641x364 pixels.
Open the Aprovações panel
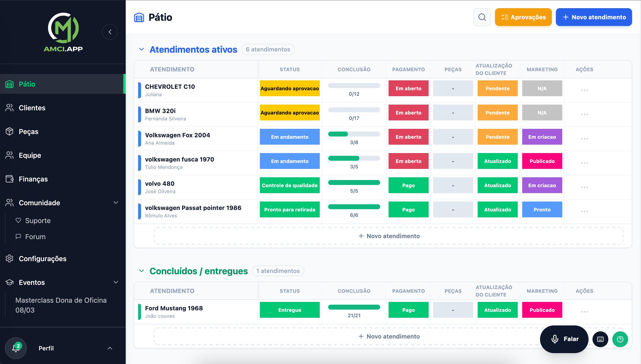523,17
